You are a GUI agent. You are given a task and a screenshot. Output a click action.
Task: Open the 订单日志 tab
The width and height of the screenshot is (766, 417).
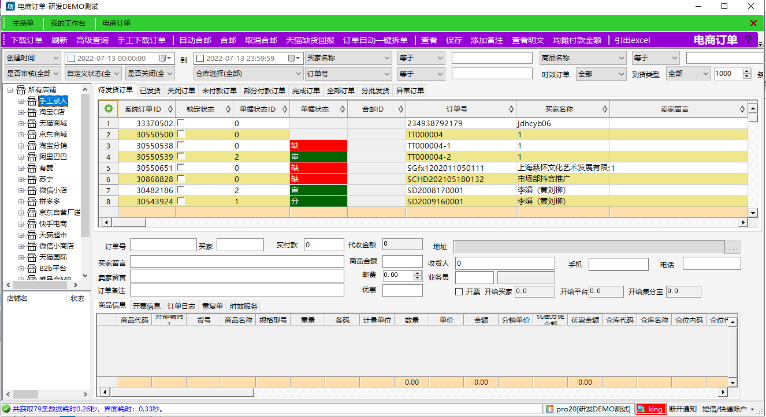coord(183,306)
